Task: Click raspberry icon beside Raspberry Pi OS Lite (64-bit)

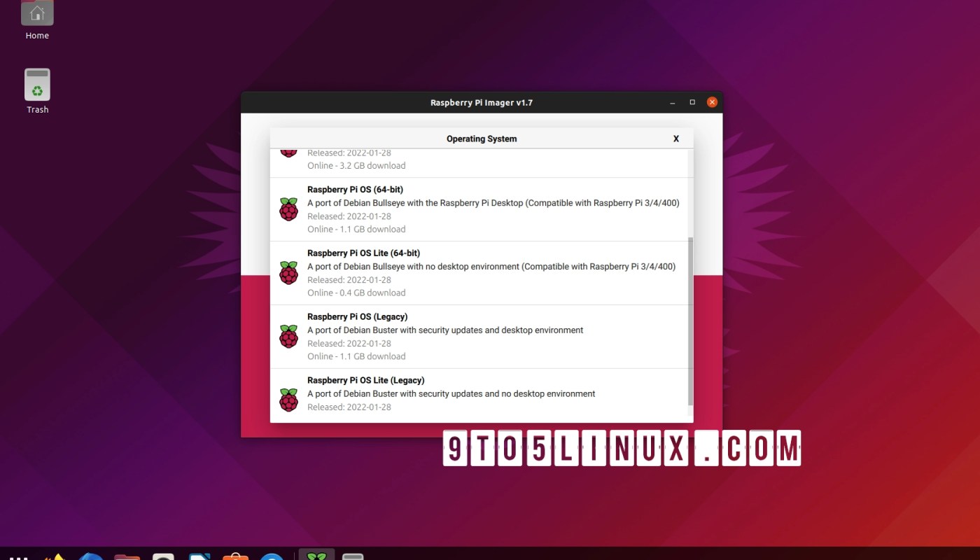Action: click(x=288, y=273)
